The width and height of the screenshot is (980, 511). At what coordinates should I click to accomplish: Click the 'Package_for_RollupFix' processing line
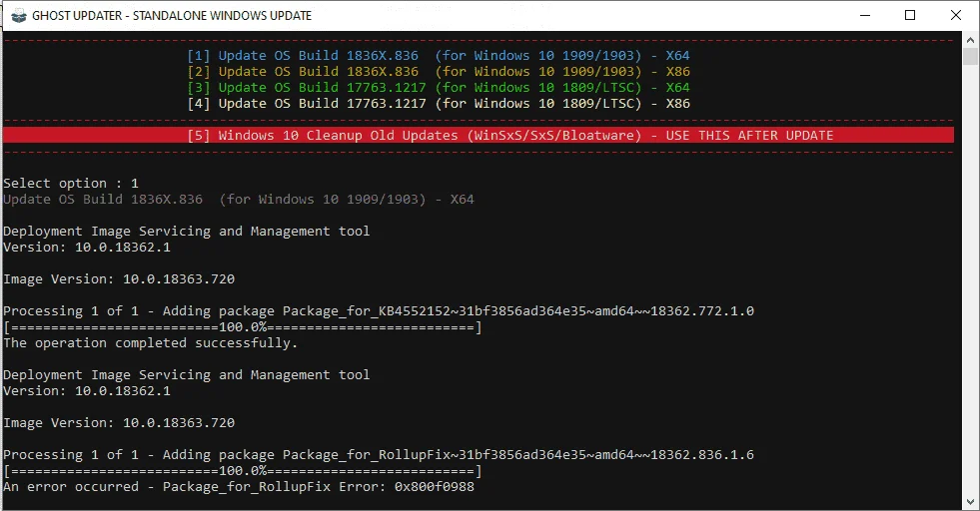pos(379,455)
